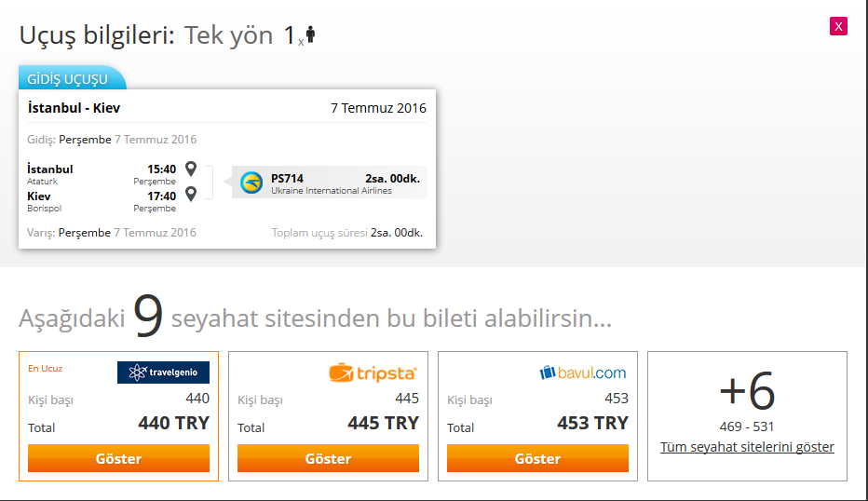The width and height of the screenshot is (868, 501).
Task: Click the En Ucuz cheapest label
Action: coord(45,368)
